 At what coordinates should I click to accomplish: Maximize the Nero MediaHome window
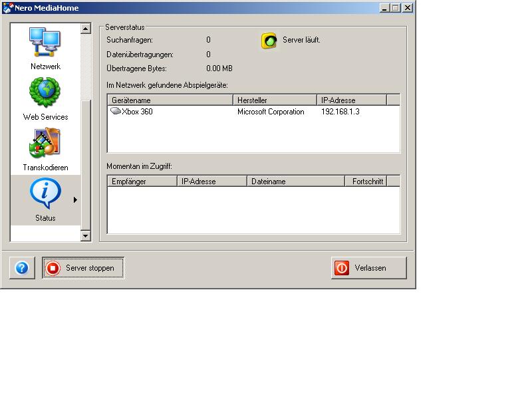coord(395,8)
